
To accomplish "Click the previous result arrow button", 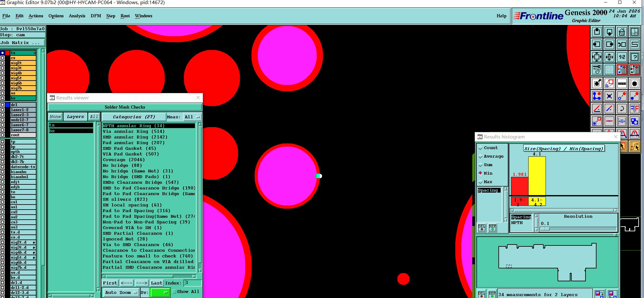I will click(x=126, y=283).
